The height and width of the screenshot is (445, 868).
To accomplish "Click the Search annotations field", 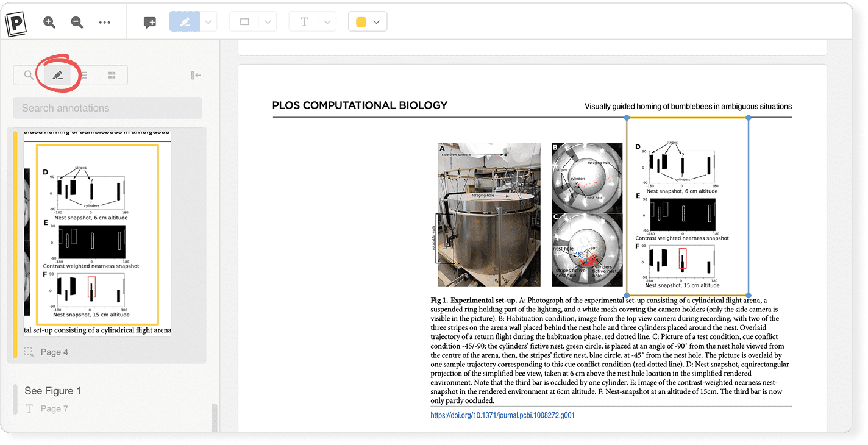I will click(x=107, y=108).
